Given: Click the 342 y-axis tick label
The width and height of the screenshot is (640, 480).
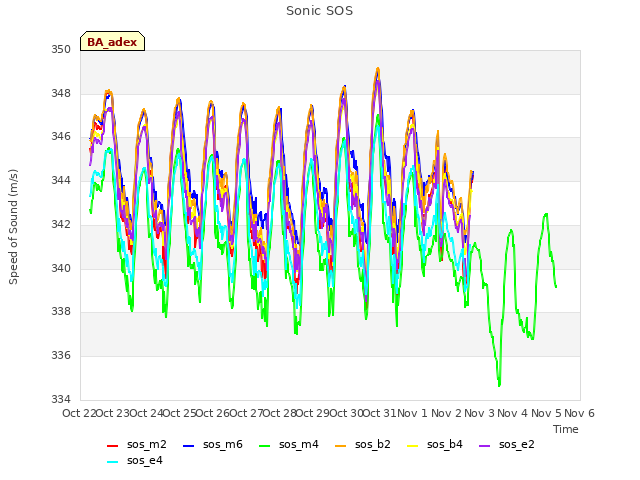Looking at the screenshot, I should click(x=61, y=224).
